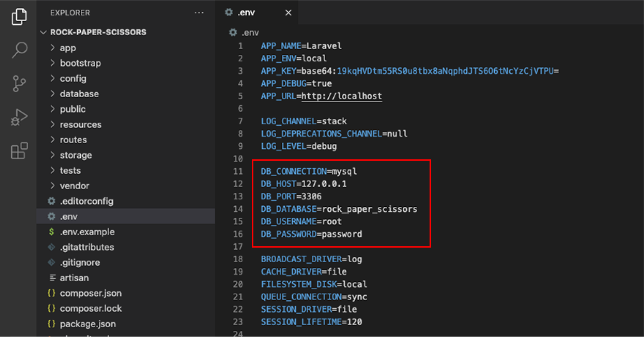Click the LOG_CHANNEL=stack line
The width and height of the screenshot is (644, 337).
click(304, 121)
